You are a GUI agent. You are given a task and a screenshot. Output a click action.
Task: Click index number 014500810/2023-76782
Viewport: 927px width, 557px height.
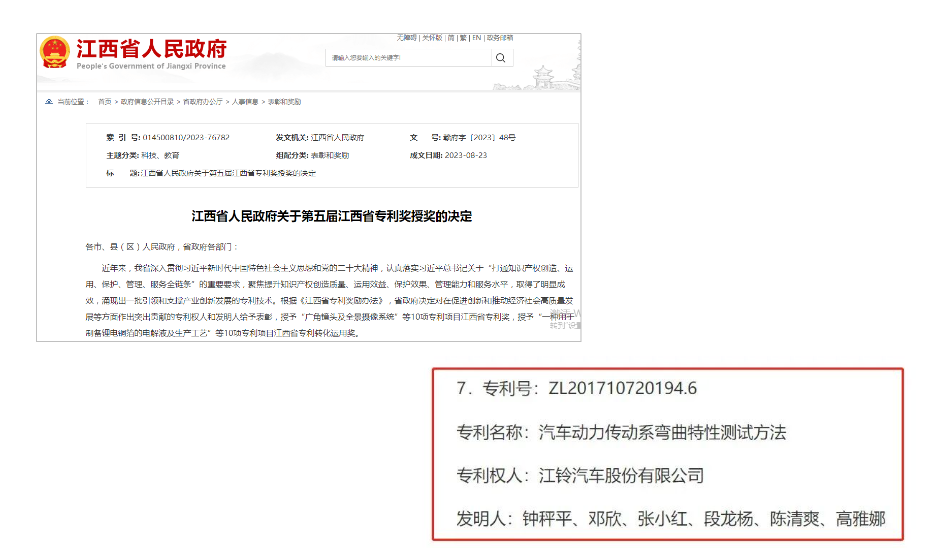point(186,137)
